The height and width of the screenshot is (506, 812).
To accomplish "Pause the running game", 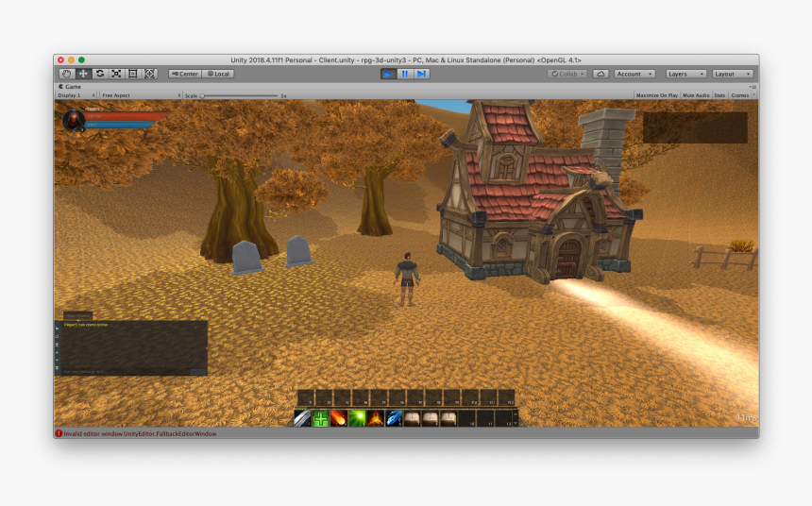I will coord(404,74).
